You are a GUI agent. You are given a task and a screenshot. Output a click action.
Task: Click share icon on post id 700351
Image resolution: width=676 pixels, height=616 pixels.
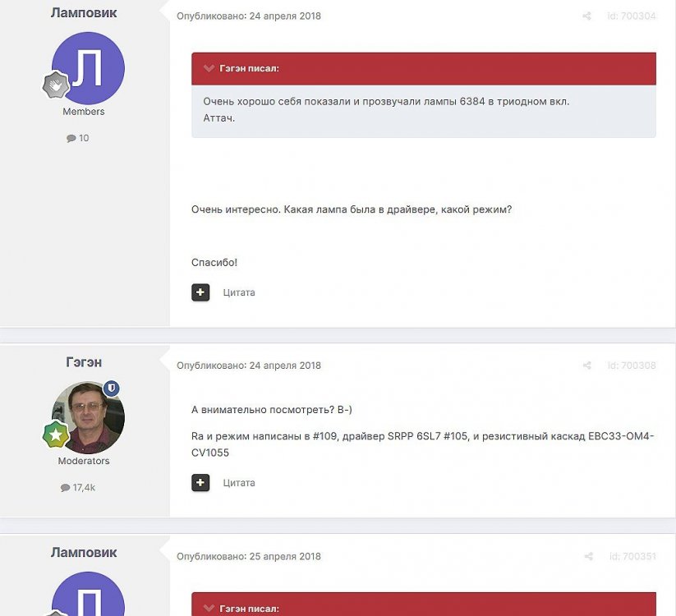click(588, 556)
